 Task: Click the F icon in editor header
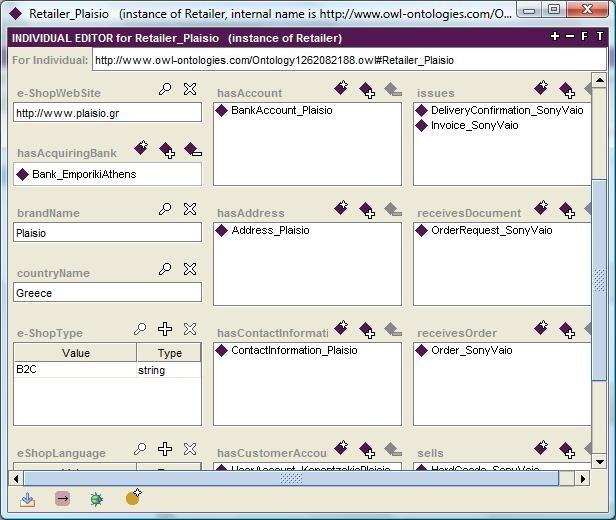point(585,37)
